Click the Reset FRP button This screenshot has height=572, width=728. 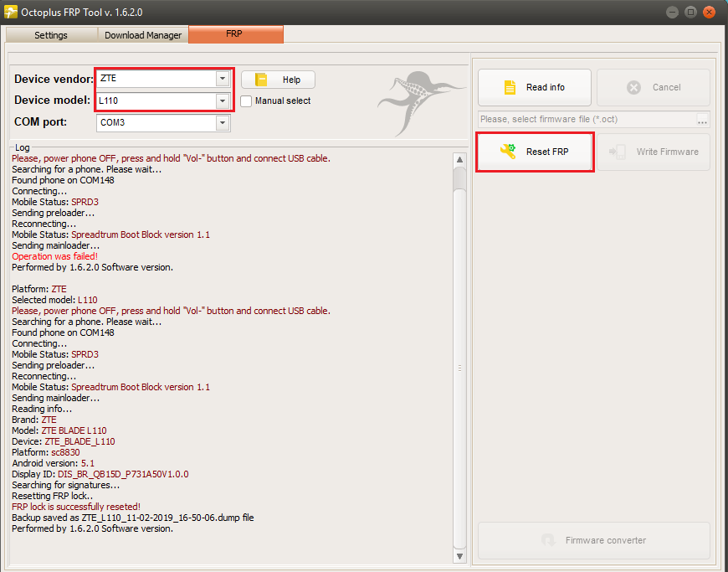coord(535,152)
